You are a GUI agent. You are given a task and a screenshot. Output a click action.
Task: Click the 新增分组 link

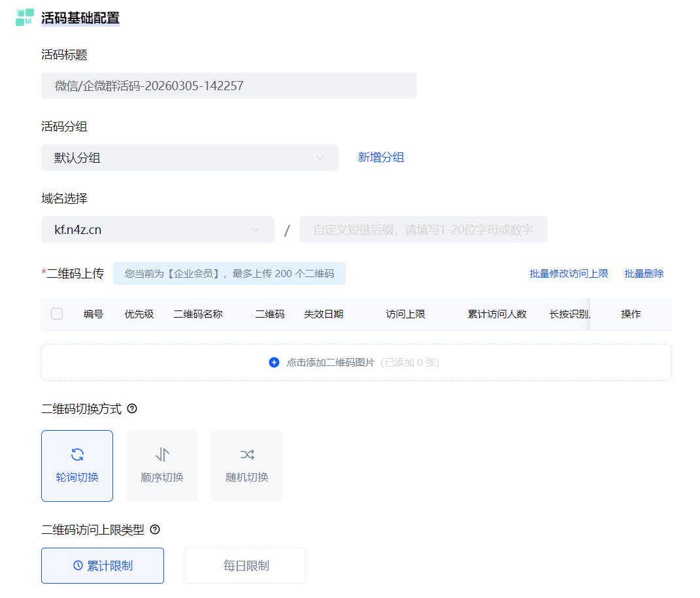[x=381, y=158]
